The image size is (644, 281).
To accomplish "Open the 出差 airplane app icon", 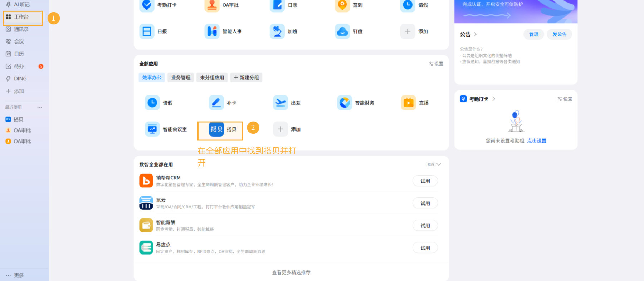I will pyautogui.click(x=280, y=103).
